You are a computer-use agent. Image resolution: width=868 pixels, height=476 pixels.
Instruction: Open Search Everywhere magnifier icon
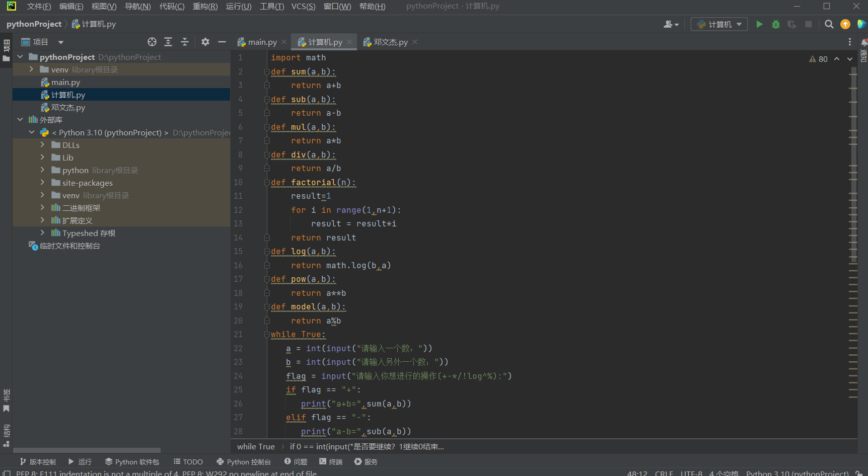[x=829, y=24]
